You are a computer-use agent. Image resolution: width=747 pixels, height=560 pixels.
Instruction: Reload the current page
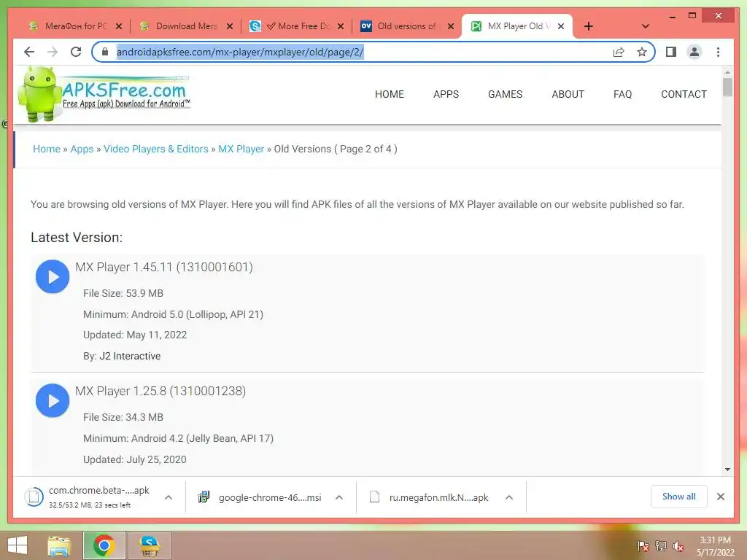coord(76,52)
